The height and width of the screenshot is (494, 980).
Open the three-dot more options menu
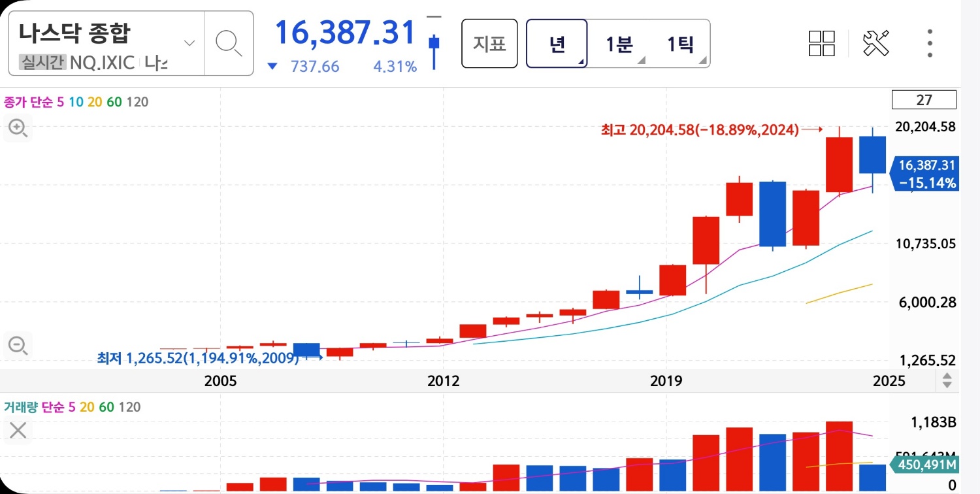[930, 43]
